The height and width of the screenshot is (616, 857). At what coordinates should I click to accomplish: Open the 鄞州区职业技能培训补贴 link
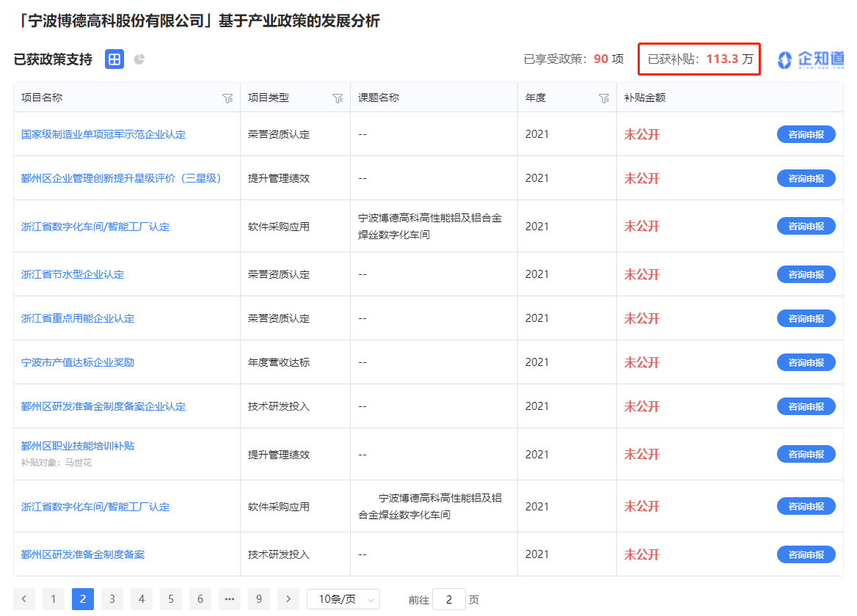(78, 446)
